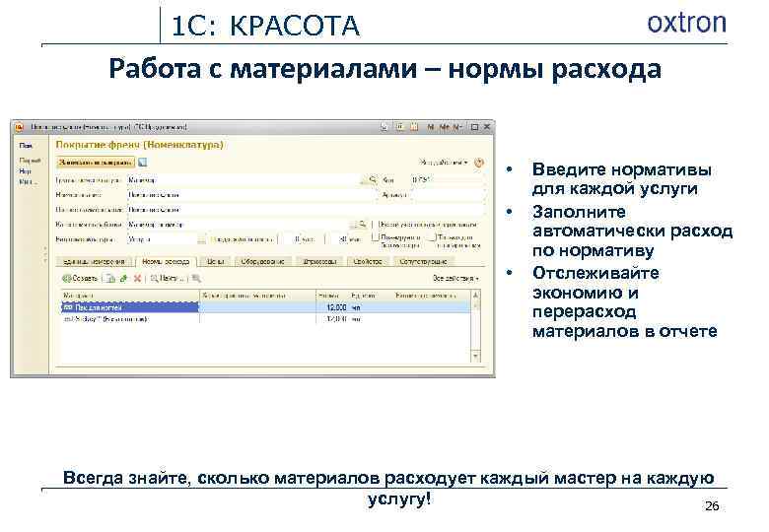769x532 pixels.
Task: Delete the row with the red X icon
Action: [x=137, y=278]
